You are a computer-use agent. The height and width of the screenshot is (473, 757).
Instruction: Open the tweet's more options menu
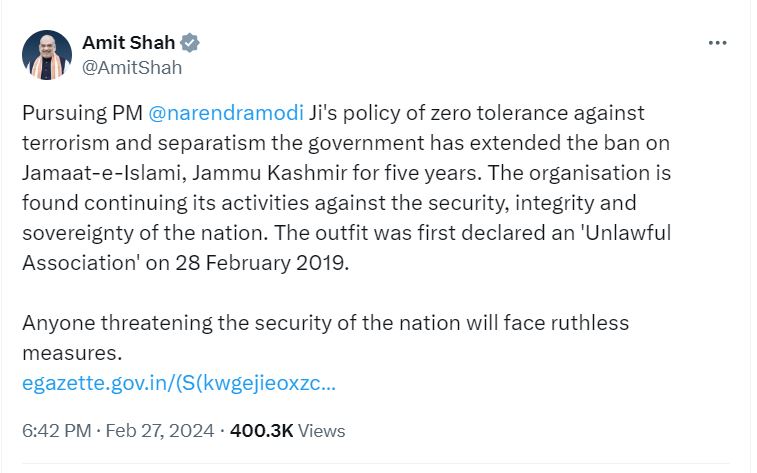pos(717,43)
